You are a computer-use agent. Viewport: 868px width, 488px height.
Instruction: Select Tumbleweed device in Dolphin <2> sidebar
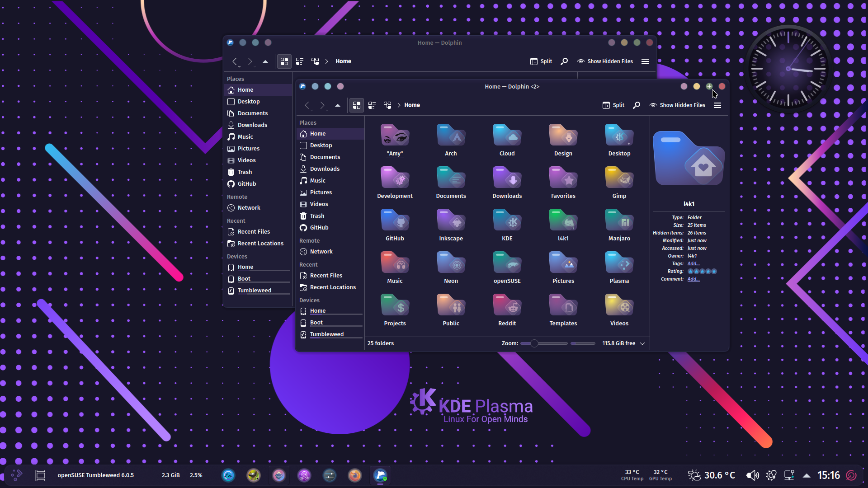tap(330, 334)
